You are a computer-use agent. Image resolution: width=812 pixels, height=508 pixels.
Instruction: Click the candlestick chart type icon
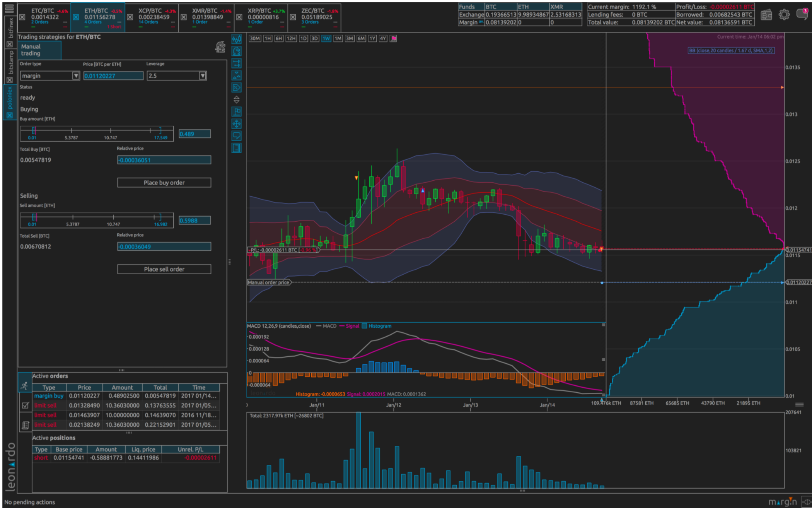(236, 39)
